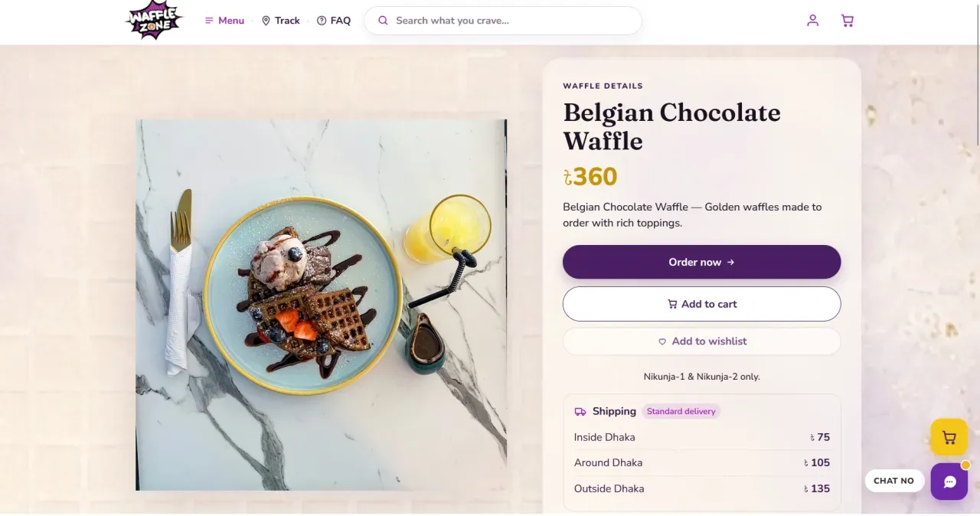980x516 pixels.
Task: Click the Standard delivery badge
Action: [x=681, y=412]
